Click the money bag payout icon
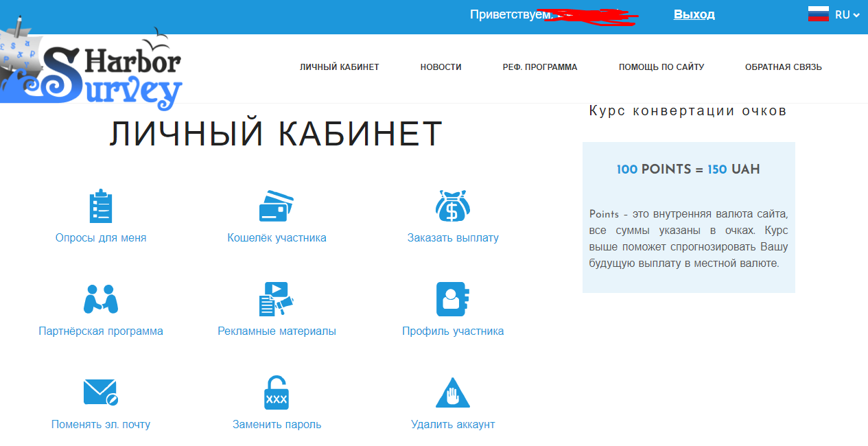Viewport: 868px width, 446px height. 453,206
